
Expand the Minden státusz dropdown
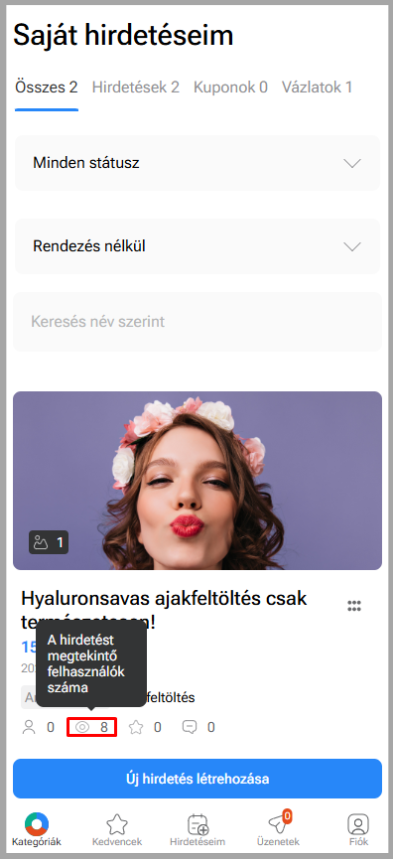(197, 163)
